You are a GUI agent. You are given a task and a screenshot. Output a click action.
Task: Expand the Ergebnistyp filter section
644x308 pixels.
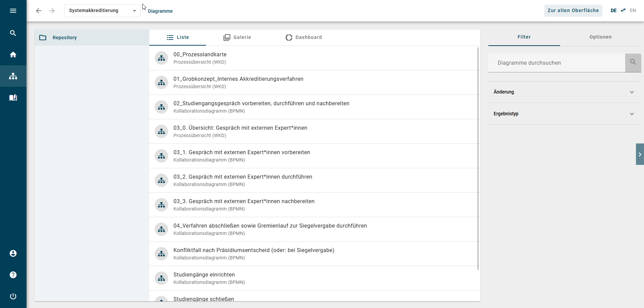point(564,114)
